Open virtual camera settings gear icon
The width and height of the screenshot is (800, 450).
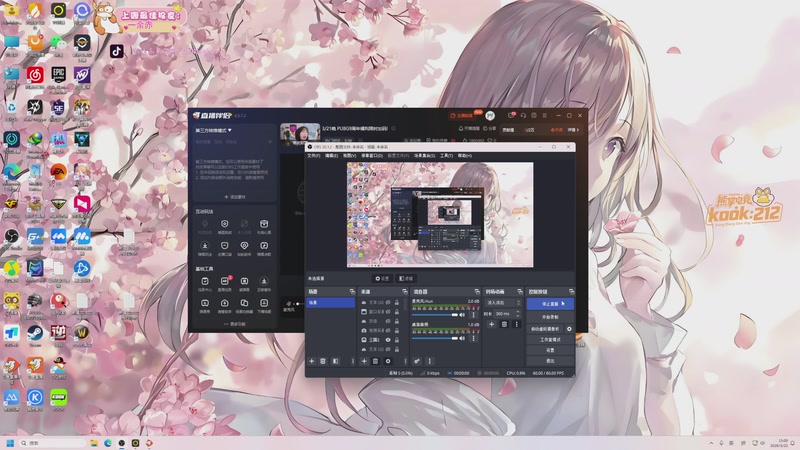click(x=569, y=329)
